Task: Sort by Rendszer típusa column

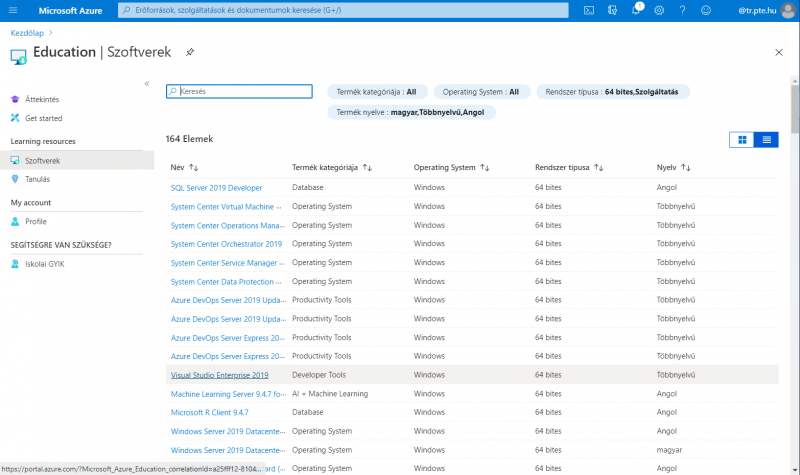Action: 569,167
